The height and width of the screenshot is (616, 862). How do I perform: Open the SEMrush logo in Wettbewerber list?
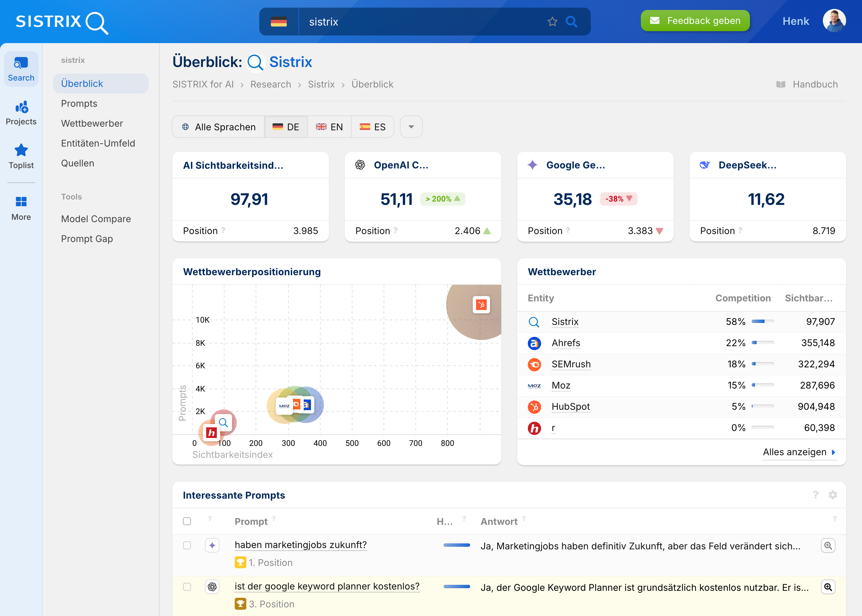(534, 364)
